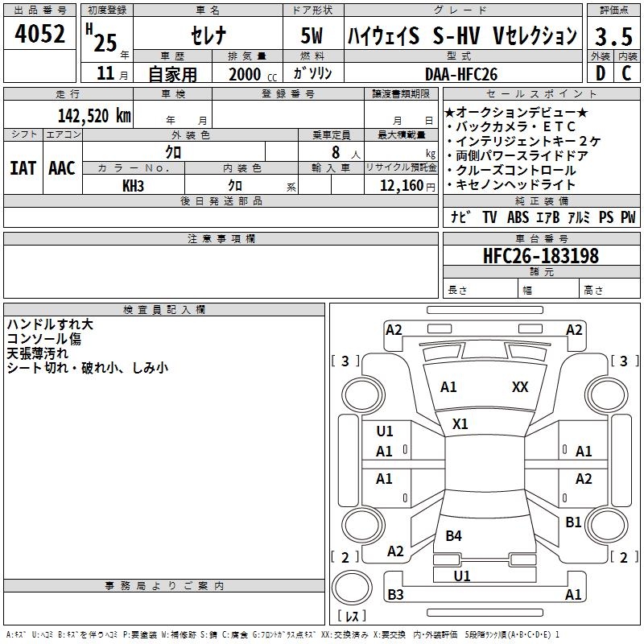
Task: Click the B1 damage mark on the diagram
Action: pyautogui.click(x=573, y=522)
